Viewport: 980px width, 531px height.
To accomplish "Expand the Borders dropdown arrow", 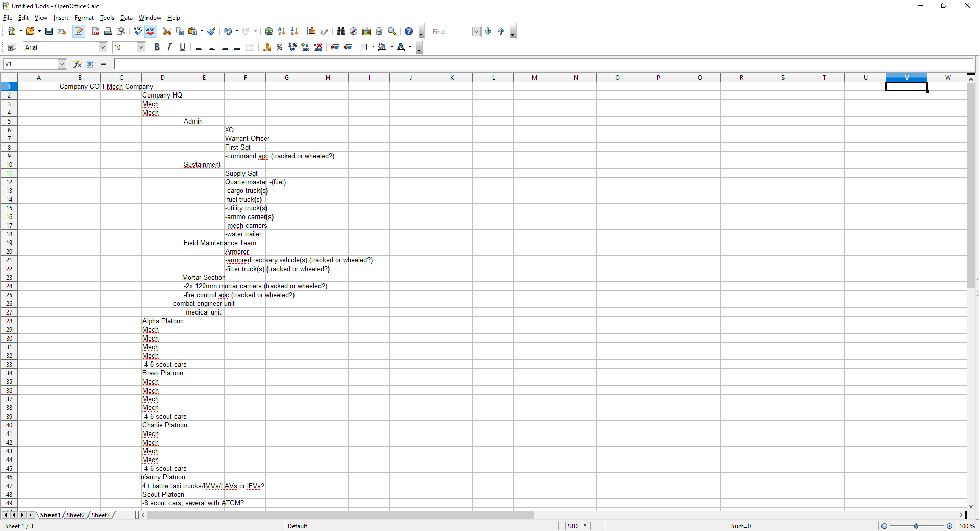I will pyautogui.click(x=373, y=47).
